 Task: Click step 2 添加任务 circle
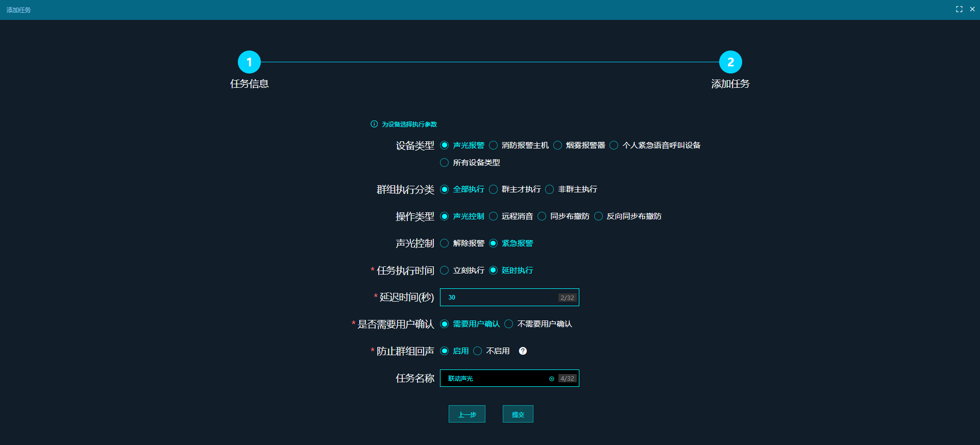730,62
